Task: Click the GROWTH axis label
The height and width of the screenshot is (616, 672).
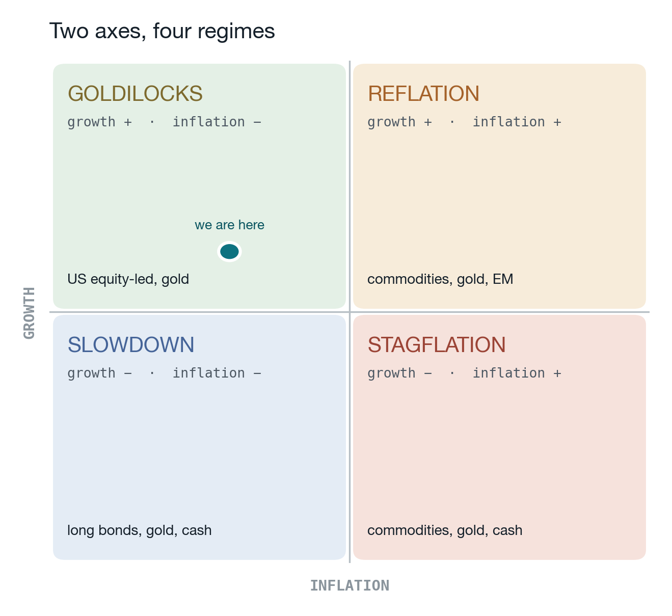Action: [x=29, y=313]
